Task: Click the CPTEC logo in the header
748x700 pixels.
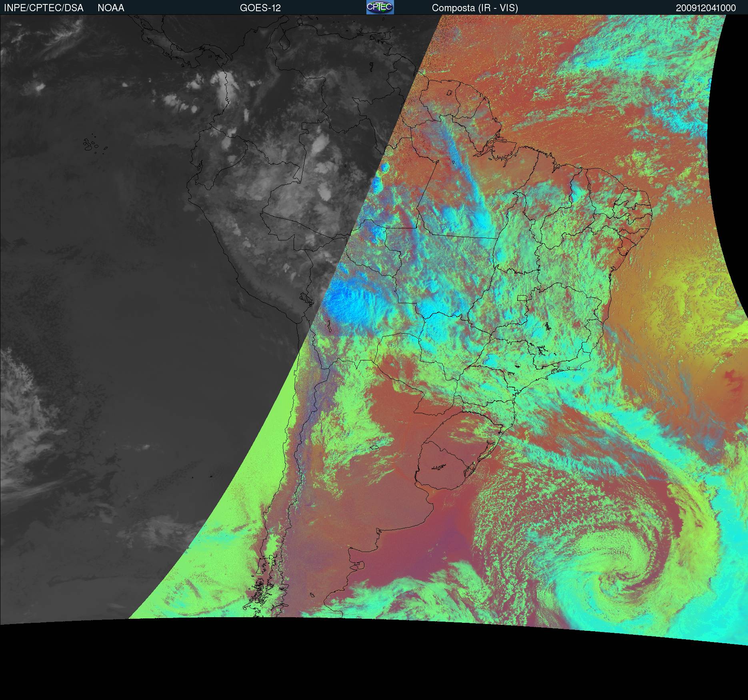Action: pos(380,7)
